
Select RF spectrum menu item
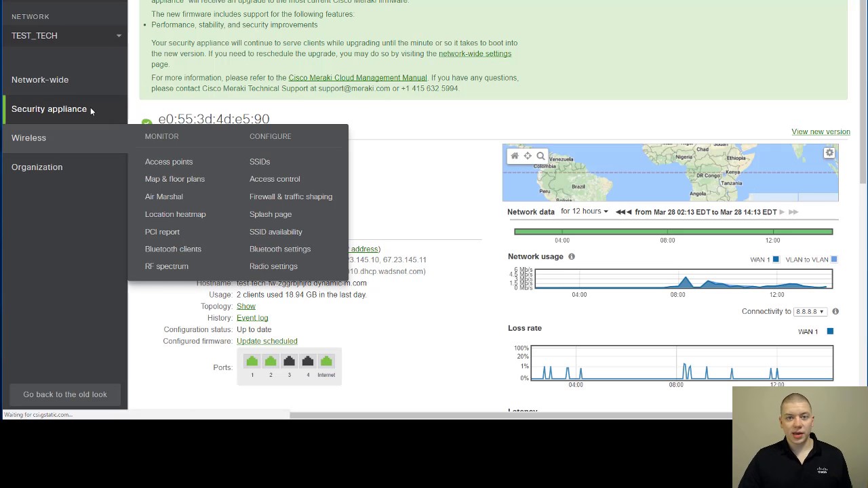(x=166, y=266)
